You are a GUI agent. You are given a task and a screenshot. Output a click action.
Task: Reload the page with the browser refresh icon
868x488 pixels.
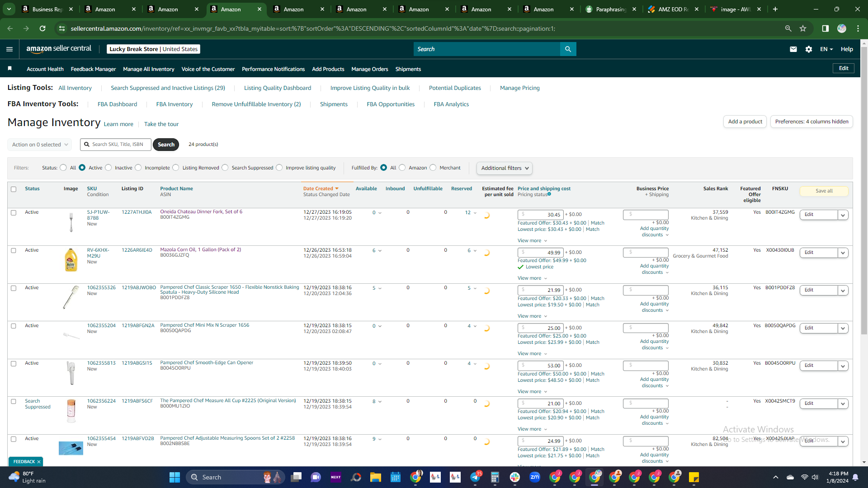pos(42,28)
